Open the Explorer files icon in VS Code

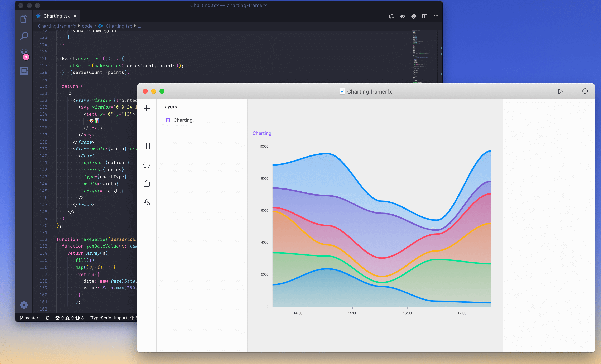(24, 19)
